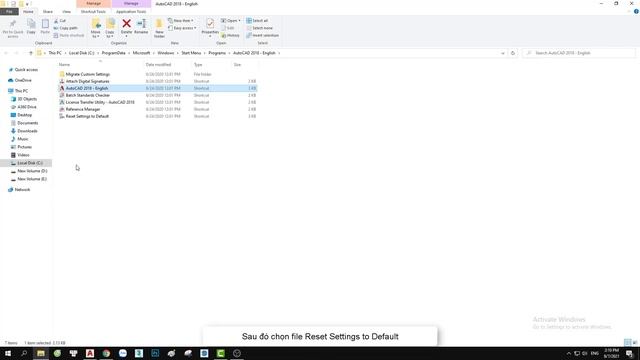Switch to details view icon in status bar
Image resolution: width=640 pixels, height=360 pixels.
coord(627,342)
